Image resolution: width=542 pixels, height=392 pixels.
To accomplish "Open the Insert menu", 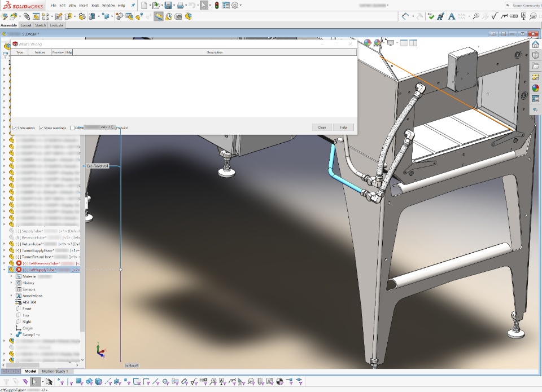I will 84,5.
